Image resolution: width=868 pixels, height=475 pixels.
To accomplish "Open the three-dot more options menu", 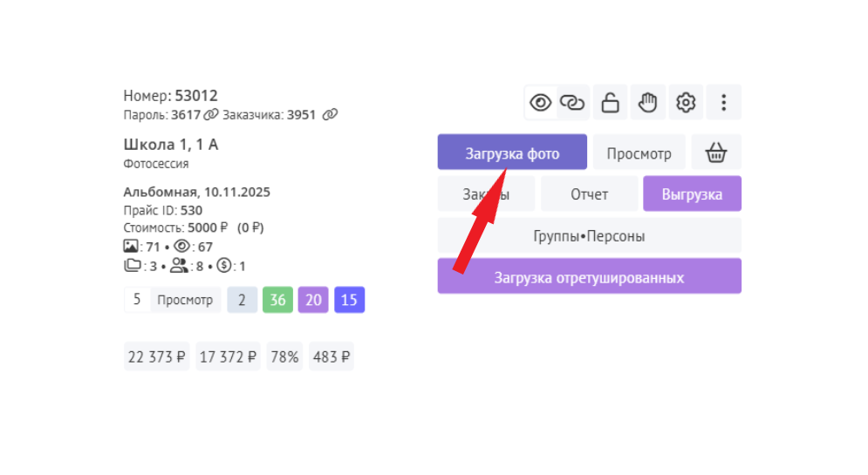I will (x=723, y=103).
